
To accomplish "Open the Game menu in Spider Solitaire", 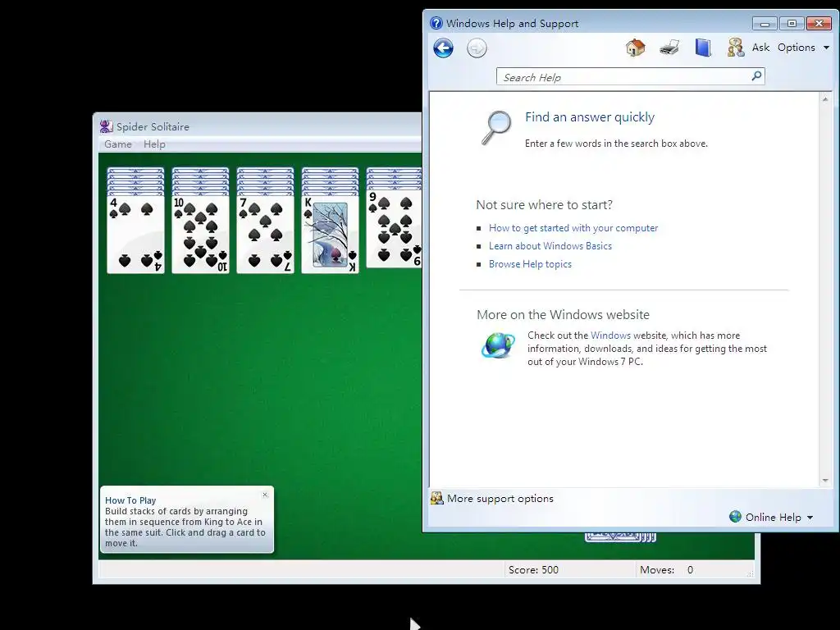I will (118, 144).
